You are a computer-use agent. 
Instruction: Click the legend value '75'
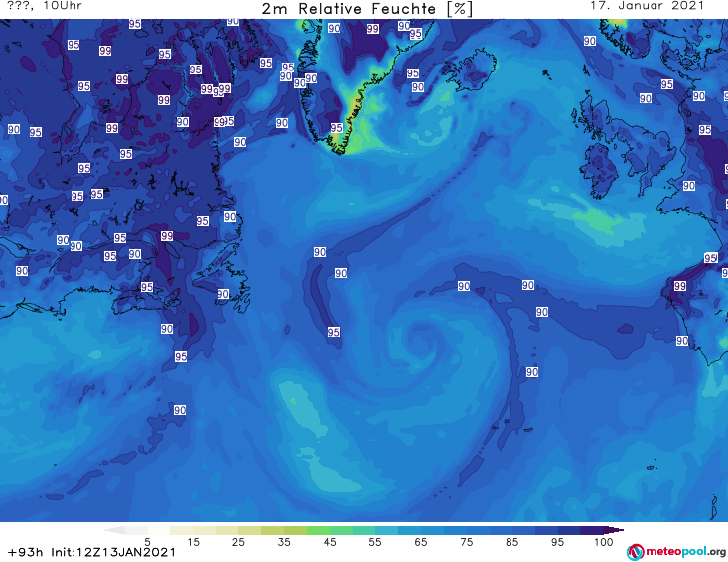point(467,541)
